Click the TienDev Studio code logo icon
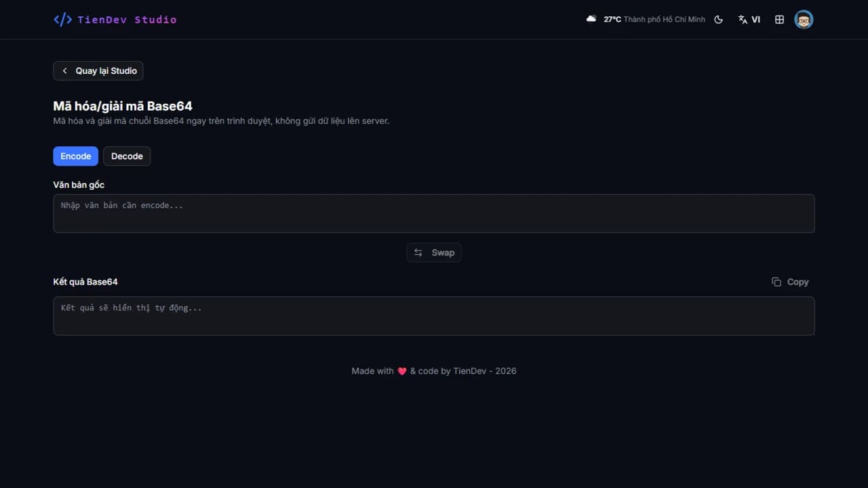The image size is (868, 488). (62, 19)
